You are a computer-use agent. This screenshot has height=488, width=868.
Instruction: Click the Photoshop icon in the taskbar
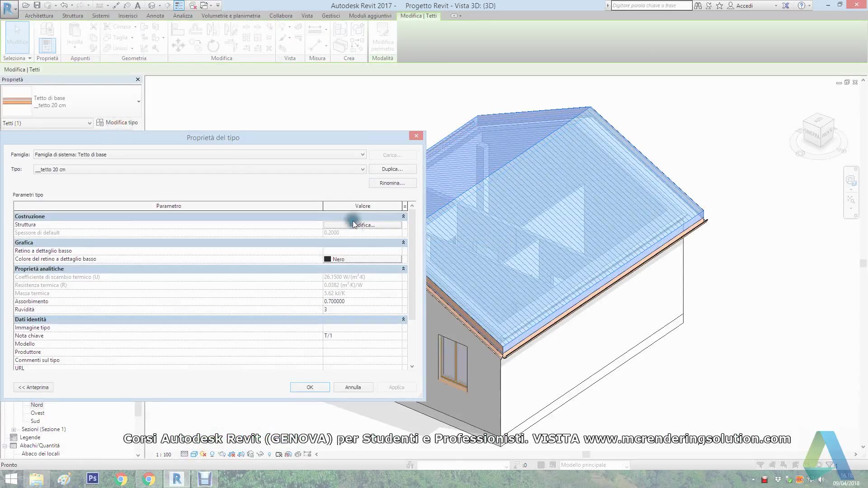tap(93, 478)
